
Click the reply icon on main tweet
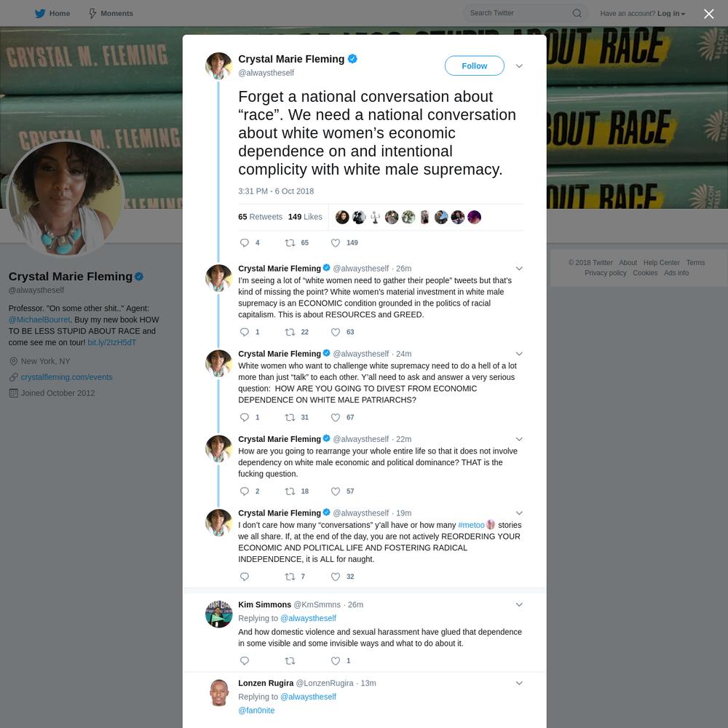click(244, 243)
